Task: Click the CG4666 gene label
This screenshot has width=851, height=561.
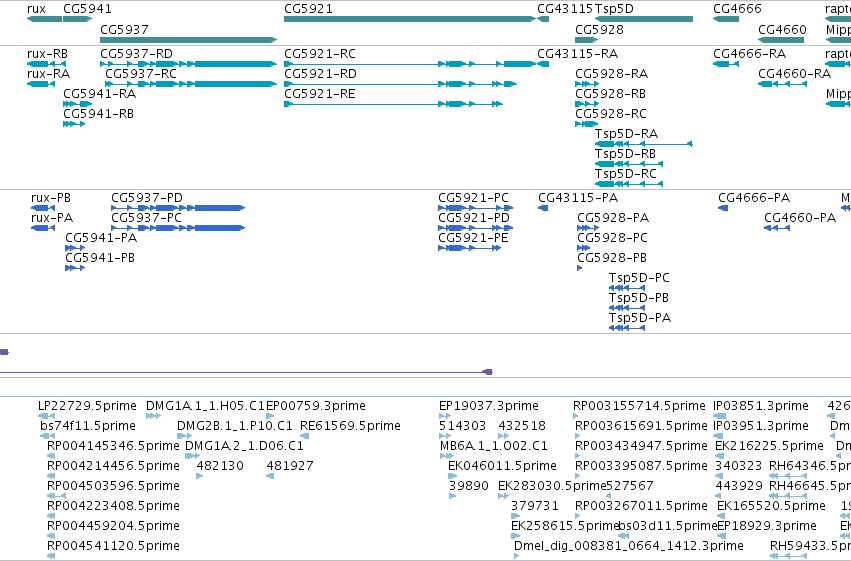Action: [737, 9]
